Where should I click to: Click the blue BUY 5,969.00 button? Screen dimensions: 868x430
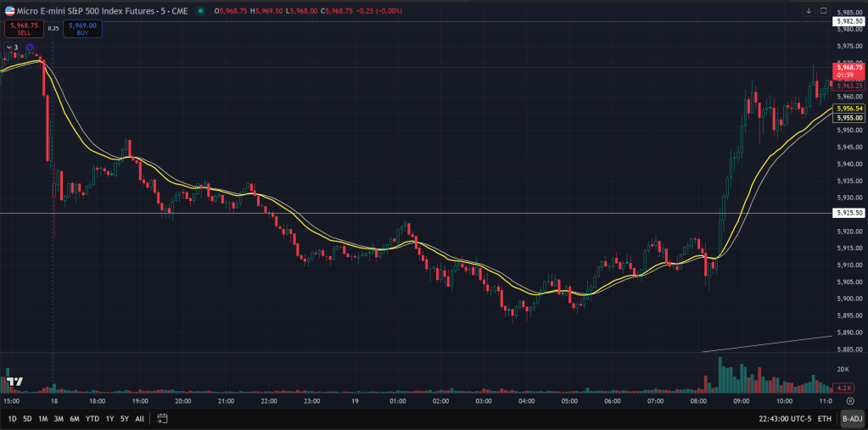pos(82,28)
